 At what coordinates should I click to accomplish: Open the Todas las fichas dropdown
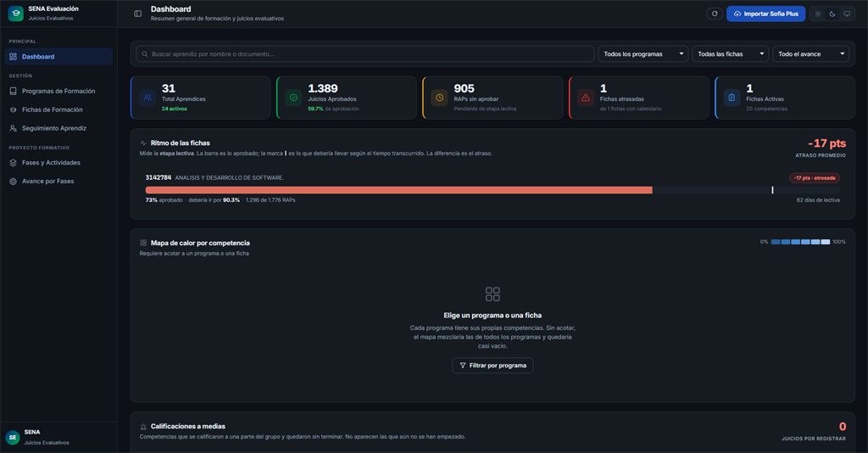pos(730,53)
